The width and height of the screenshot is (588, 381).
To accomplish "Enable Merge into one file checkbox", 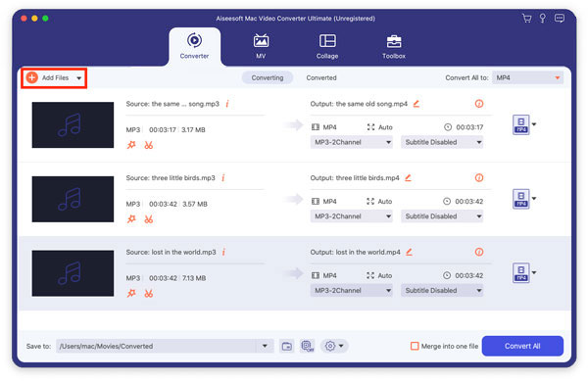I will tap(415, 346).
